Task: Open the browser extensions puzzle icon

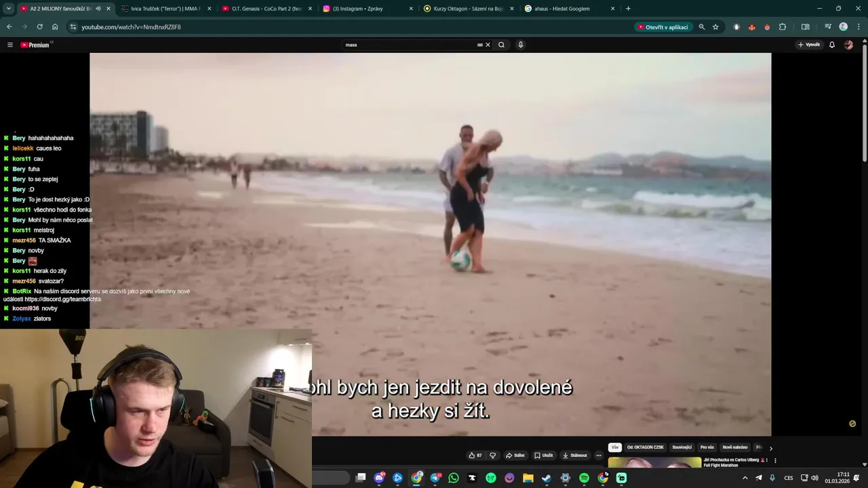Action: pyautogui.click(x=783, y=27)
